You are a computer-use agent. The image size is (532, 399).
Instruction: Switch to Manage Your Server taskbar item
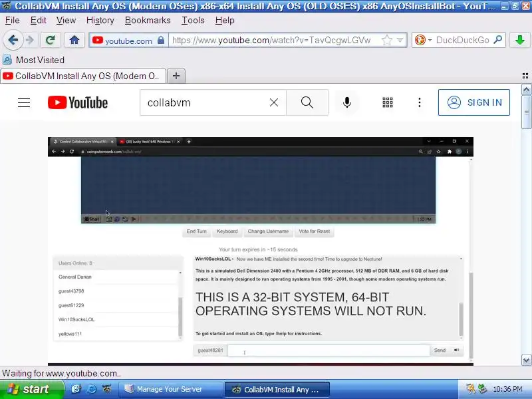[170, 390]
